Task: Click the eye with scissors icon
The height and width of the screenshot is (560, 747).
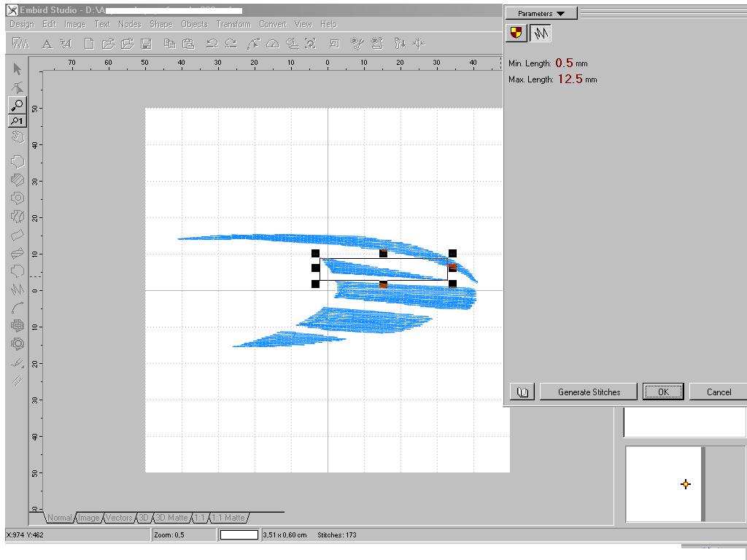Action: click(x=357, y=44)
